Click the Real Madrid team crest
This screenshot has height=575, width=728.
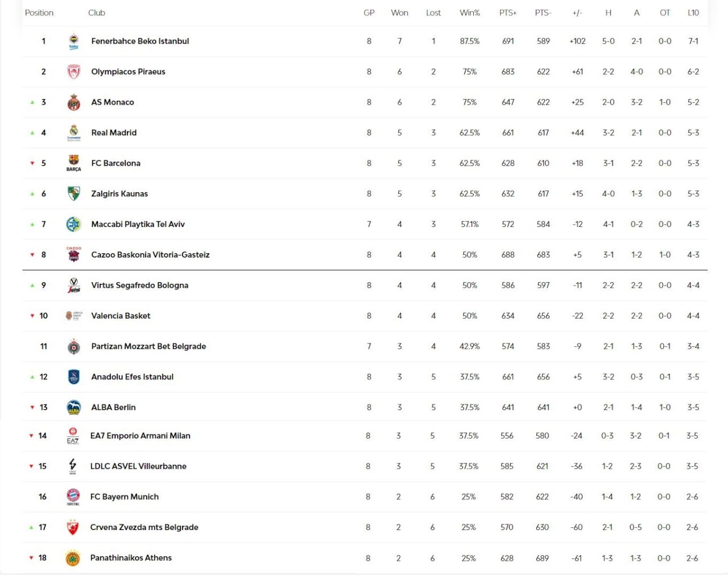click(73, 133)
